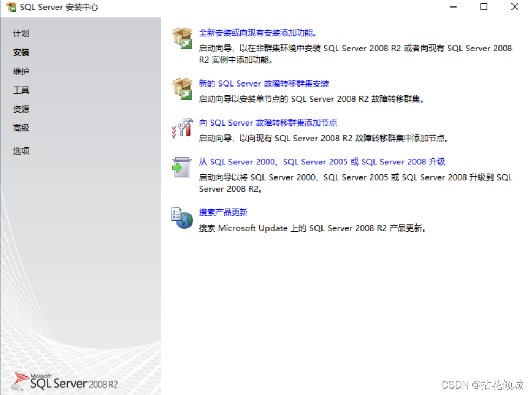This screenshot has width=532, height=395.
Task: Click the 搜索产品更新 link
Action: pos(224,213)
